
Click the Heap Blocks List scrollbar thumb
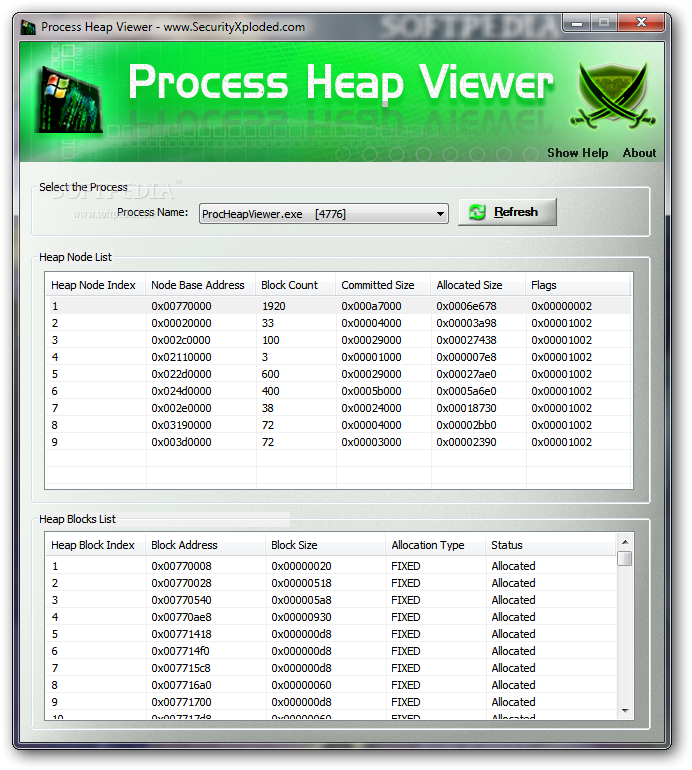(625, 559)
